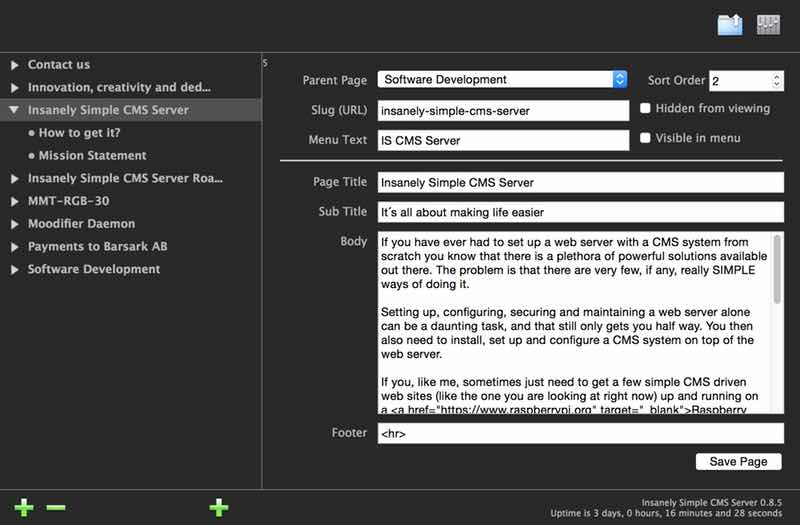The image size is (800, 525).
Task: Expand Software Development tree node
Action: [15, 269]
